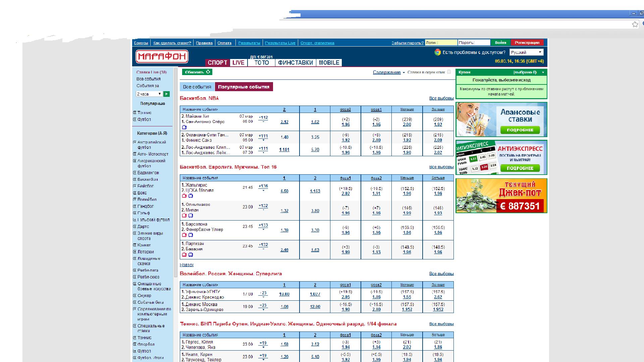Click the plus icon beside Бокс
Screen dimensions: 644x362
[x=135, y=193]
